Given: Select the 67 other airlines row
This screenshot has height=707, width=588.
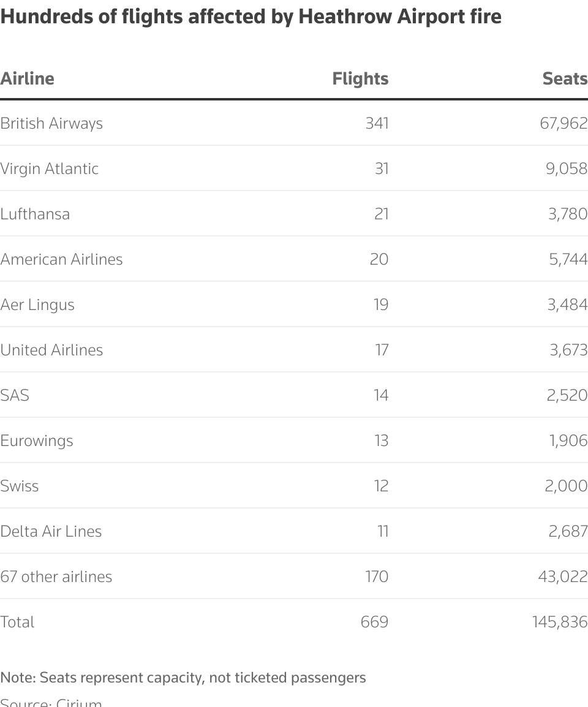Looking at the screenshot, I should (56, 577).
